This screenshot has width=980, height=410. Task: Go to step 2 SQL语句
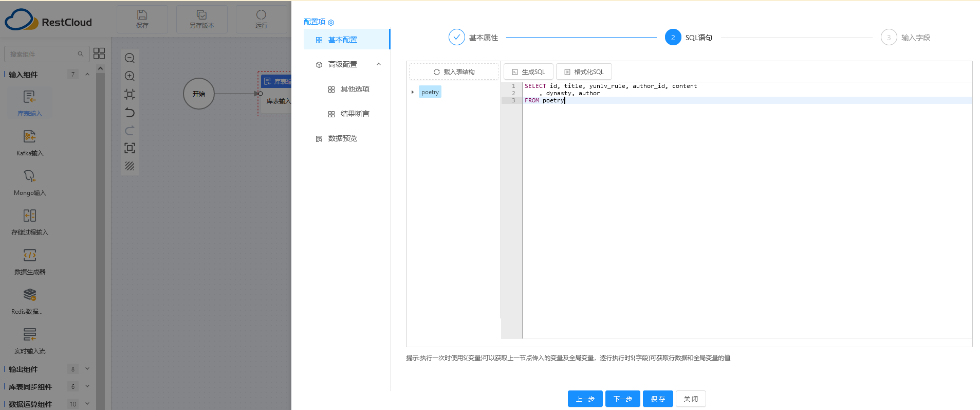[689, 37]
